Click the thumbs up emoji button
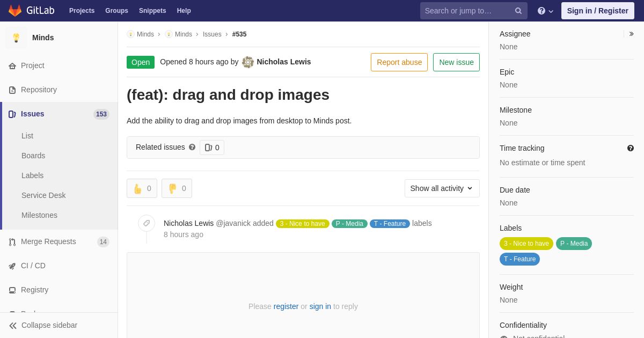 click(142, 188)
